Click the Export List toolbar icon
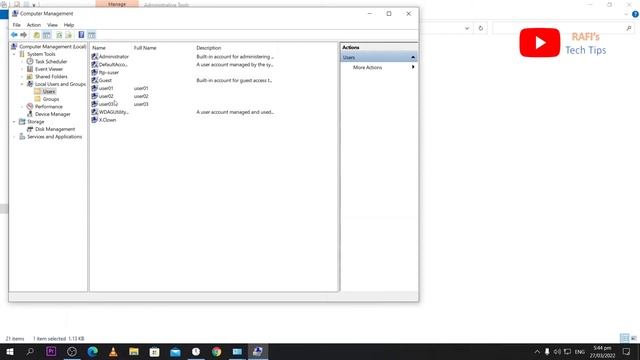 69,35
